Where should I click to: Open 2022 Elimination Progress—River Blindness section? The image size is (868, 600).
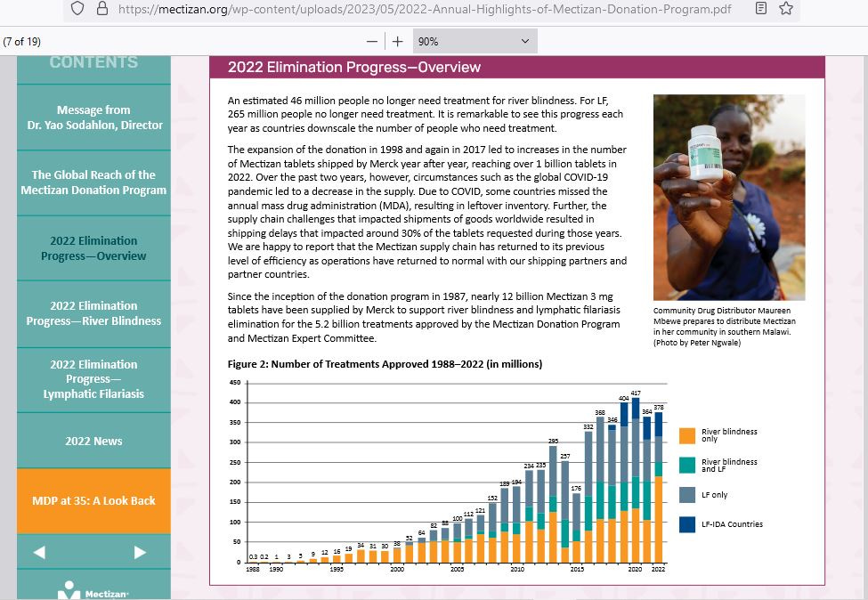pyautogui.click(x=93, y=313)
